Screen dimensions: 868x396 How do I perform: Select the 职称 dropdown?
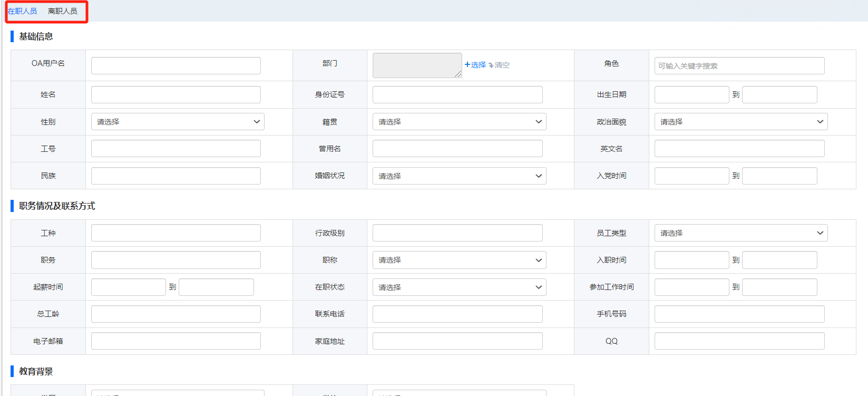[459, 260]
